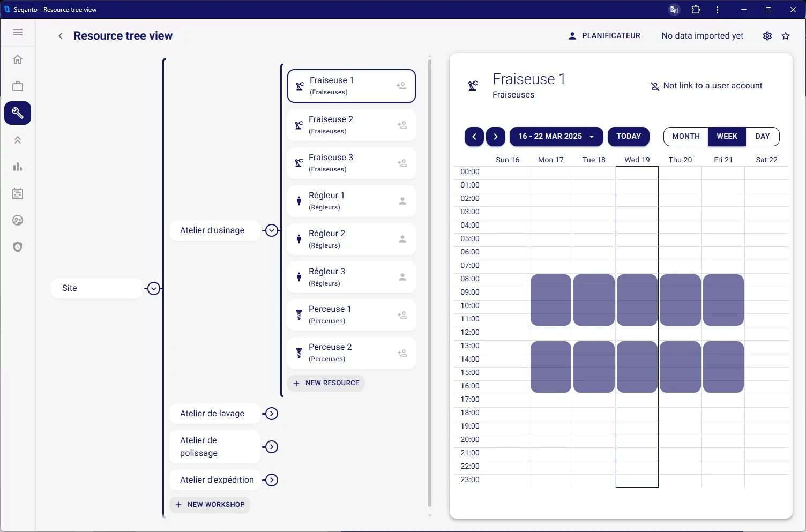Open the 16 - 22 MAR 2025 date dropdown
Viewport: 806px width, 532px height.
556,137
